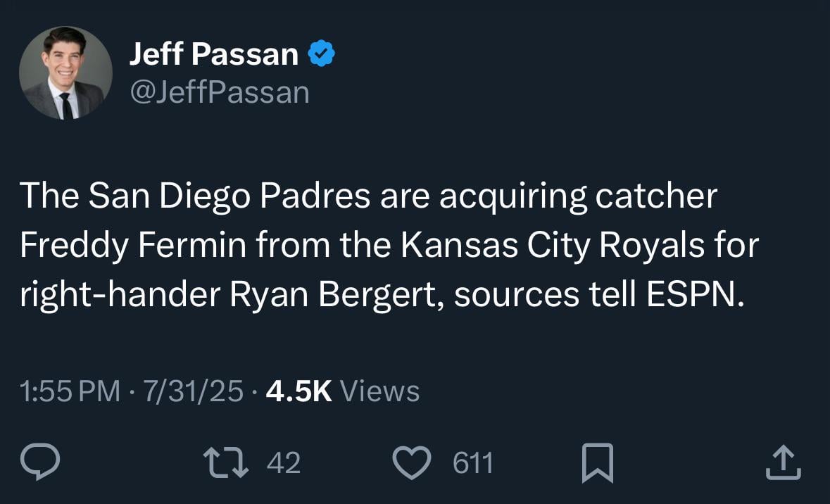Bookmark this tweet
The height and width of the screenshot is (504, 830).
coord(598,463)
